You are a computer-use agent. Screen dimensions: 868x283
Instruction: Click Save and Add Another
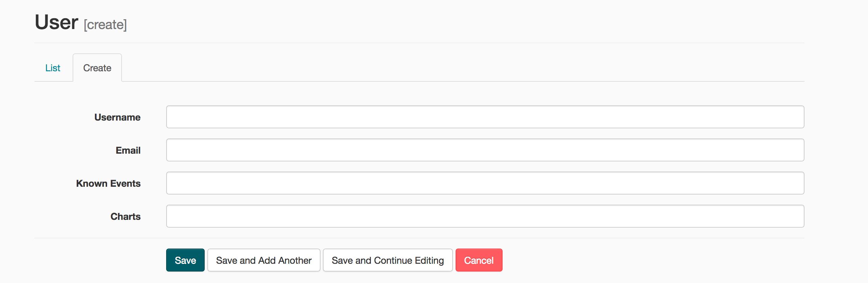tap(264, 260)
